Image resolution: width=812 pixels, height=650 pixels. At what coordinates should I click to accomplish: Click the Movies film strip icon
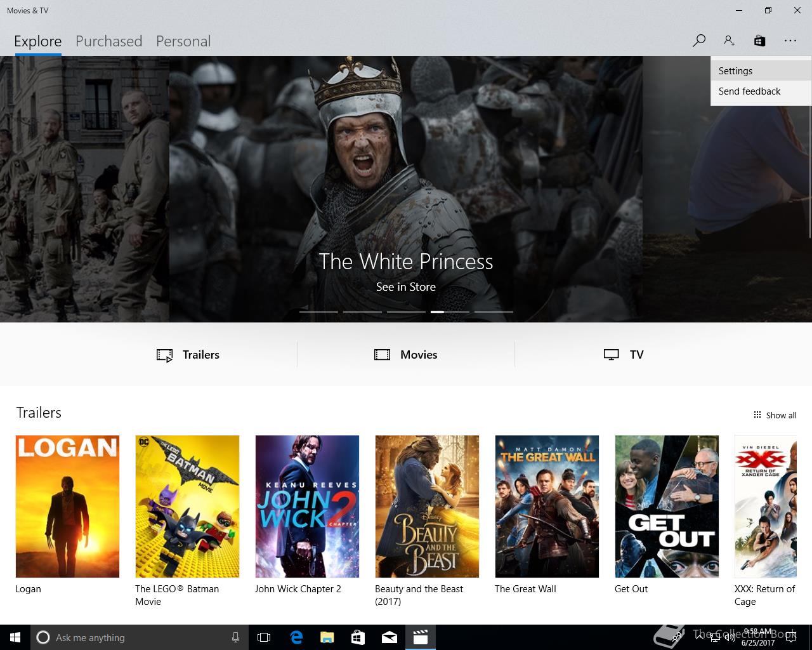382,355
